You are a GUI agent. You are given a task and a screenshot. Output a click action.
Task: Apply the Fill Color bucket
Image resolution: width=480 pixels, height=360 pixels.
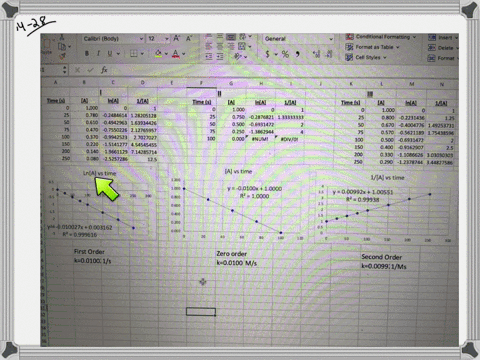coord(158,53)
